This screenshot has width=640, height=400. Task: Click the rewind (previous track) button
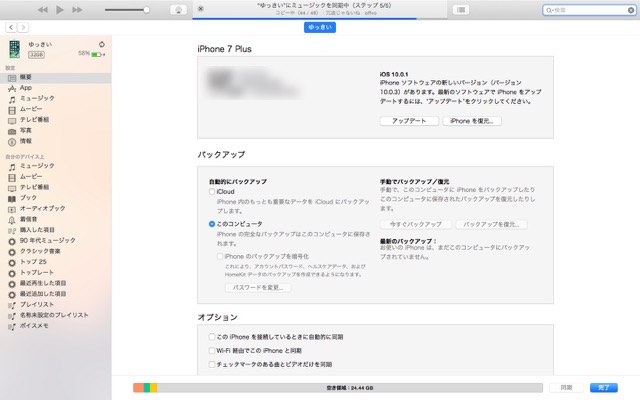[42, 10]
